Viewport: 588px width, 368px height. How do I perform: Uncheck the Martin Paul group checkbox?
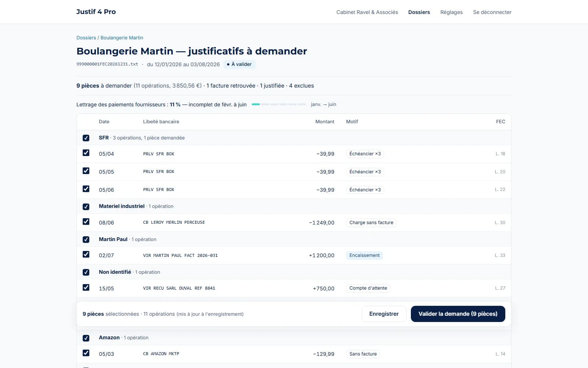(x=86, y=240)
